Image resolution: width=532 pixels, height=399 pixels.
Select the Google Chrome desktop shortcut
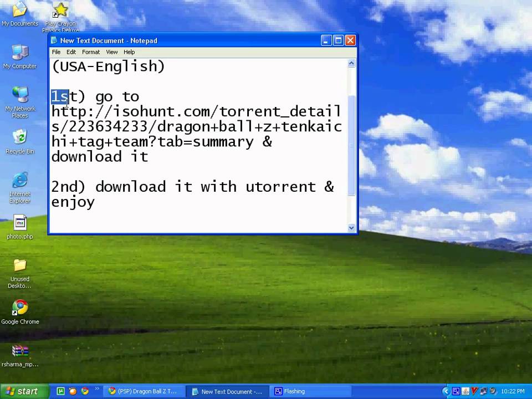[20, 312]
